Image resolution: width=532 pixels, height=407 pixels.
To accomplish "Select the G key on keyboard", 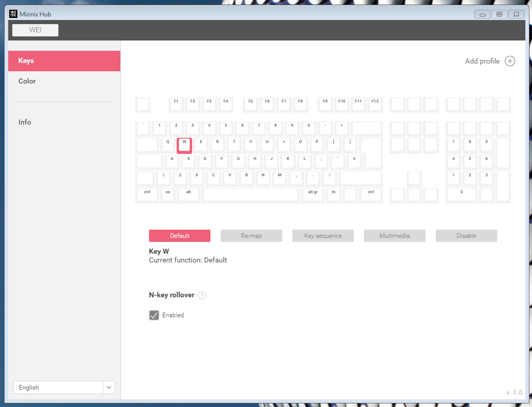I will (x=238, y=162).
